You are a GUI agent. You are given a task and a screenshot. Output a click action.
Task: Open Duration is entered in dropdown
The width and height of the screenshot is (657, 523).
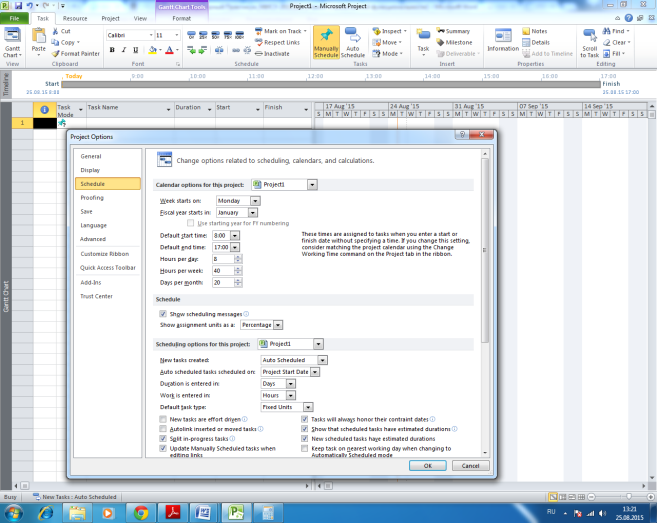tap(291, 383)
